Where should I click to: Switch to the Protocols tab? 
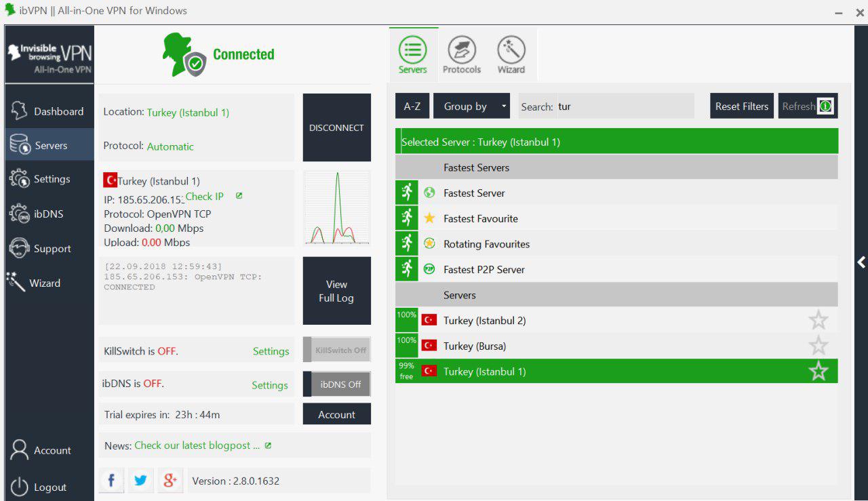[462, 54]
